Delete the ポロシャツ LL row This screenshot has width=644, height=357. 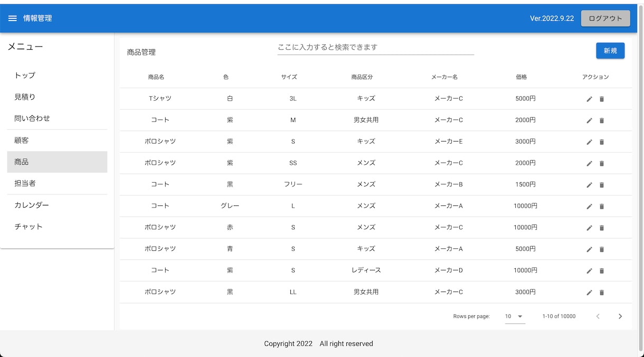pos(602,293)
